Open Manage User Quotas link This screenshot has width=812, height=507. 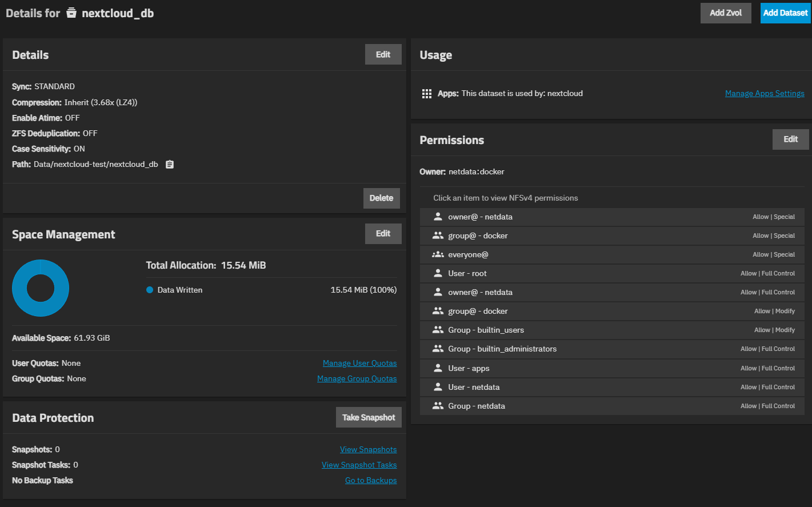pyautogui.click(x=359, y=364)
